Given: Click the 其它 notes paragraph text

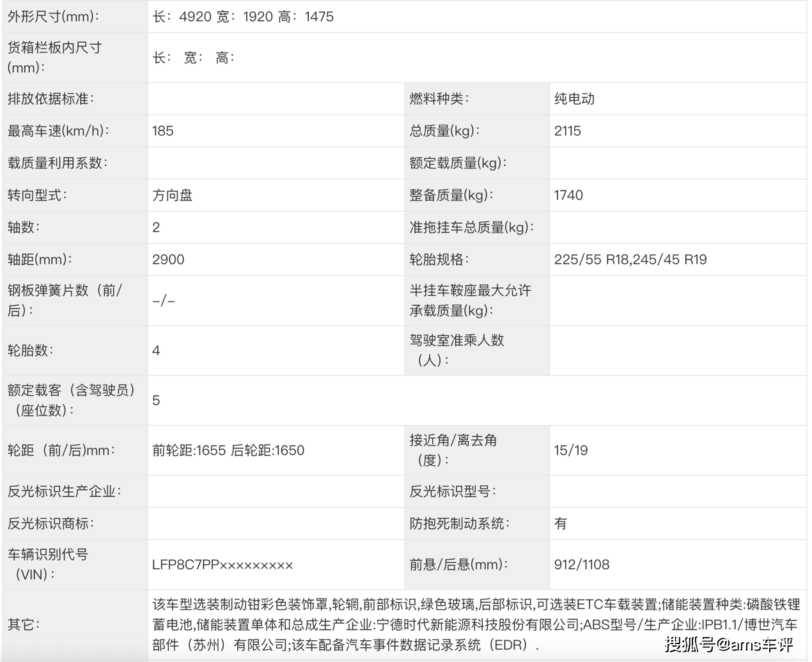Looking at the screenshot, I should [x=476, y=624].
